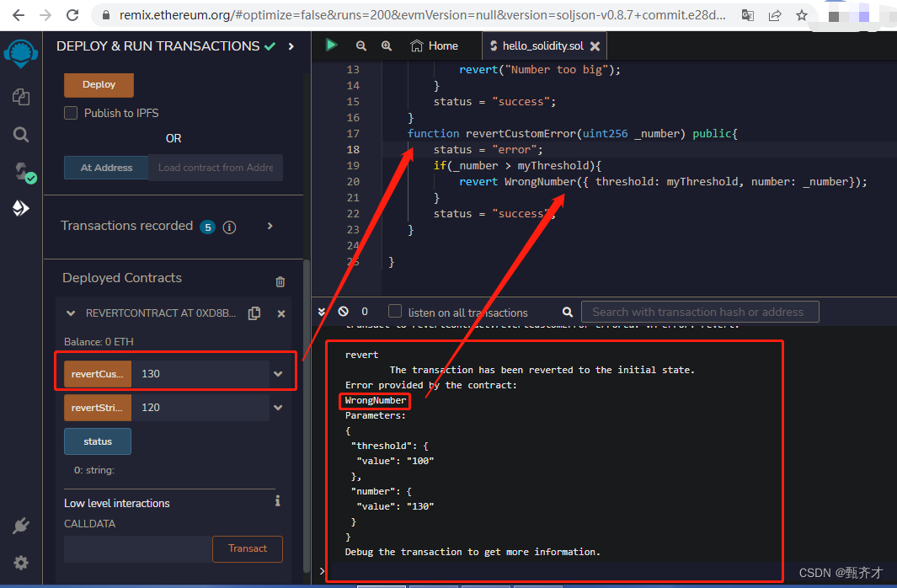Expand the revertCustomError parameters chevron

coord(278,373)
